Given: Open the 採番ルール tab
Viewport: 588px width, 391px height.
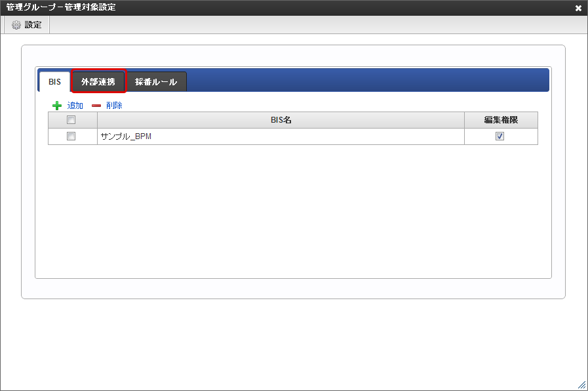Looking at the screenshot, I should tap(156, 82).
